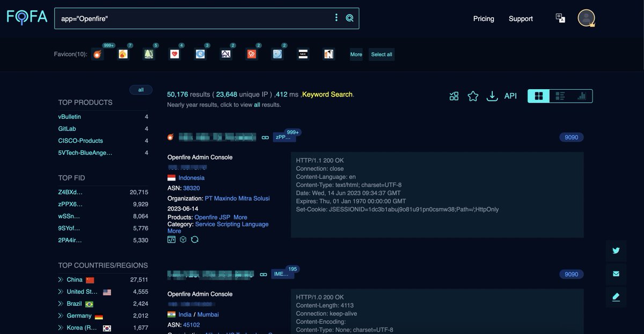Viewport: 644px width, 334px height.
Task: Refresh icon under Indonesia result
Action: 195,239
